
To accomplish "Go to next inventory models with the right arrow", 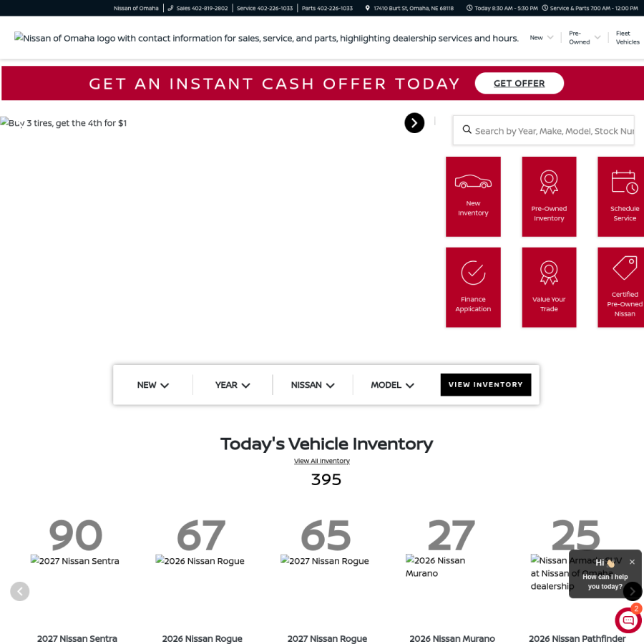I will tap(632, 592).
